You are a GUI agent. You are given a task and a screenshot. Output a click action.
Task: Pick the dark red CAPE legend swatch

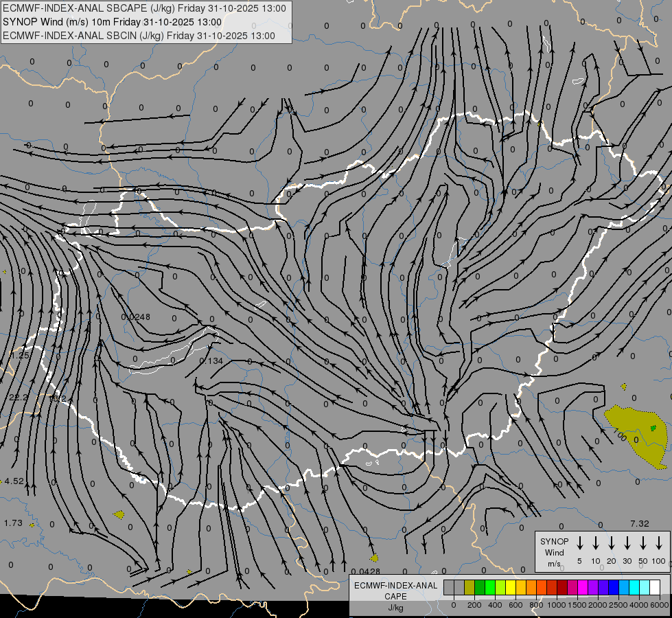(563, 587)
